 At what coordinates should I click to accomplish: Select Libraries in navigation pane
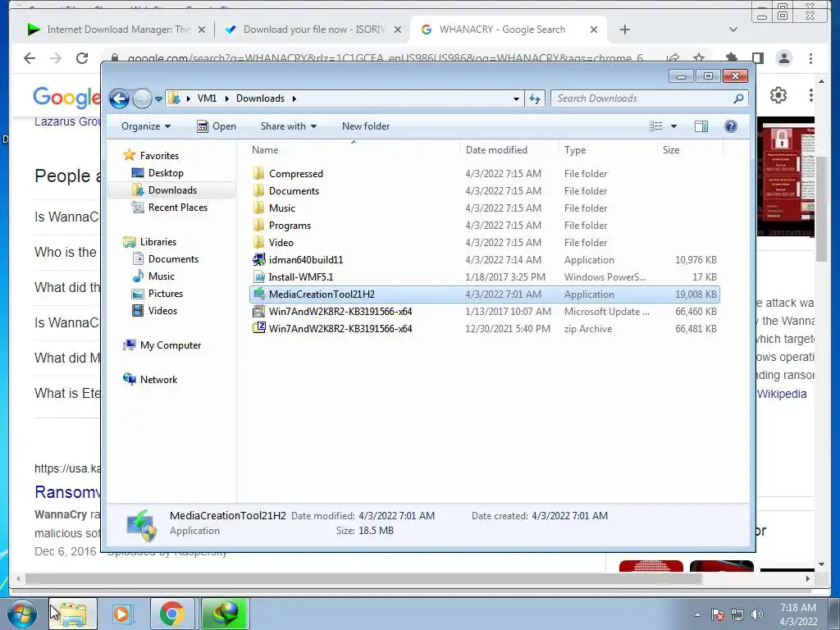click(x=157, y=242)
